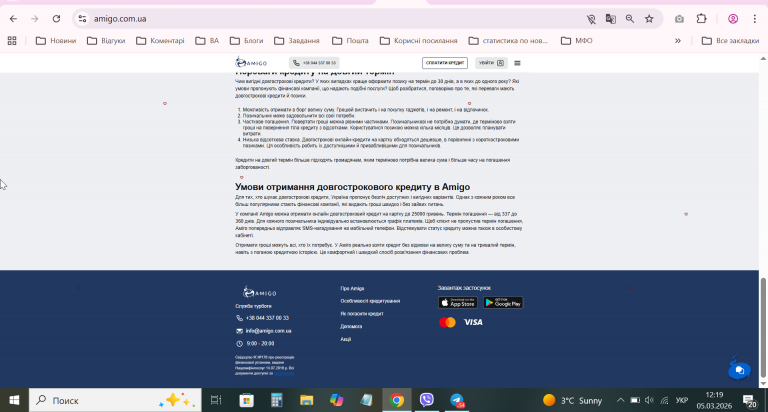Open the volume speaker tray icon

[649, 400]
